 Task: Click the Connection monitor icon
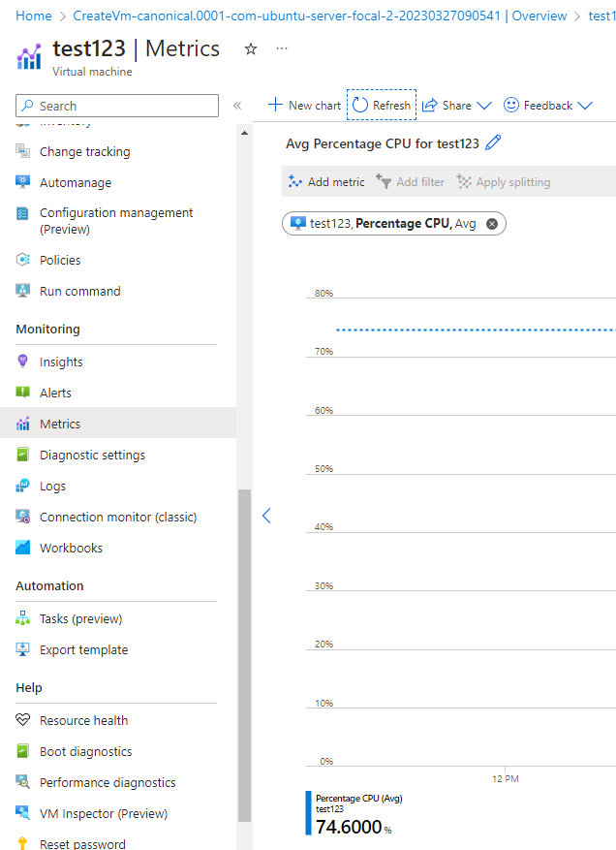click(22, 516)
